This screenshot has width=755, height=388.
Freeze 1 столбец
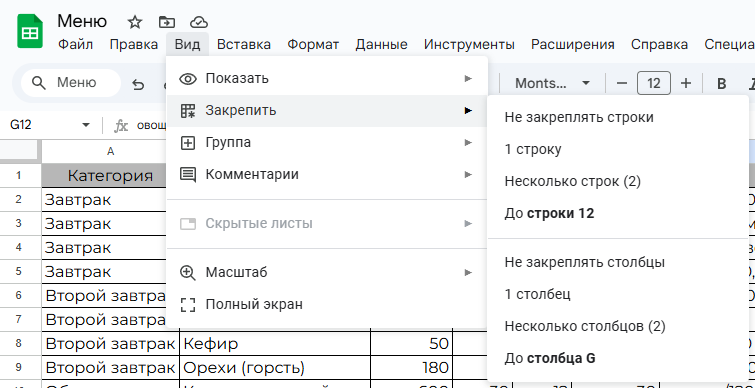pyautogui.click(x=618, y=294)
